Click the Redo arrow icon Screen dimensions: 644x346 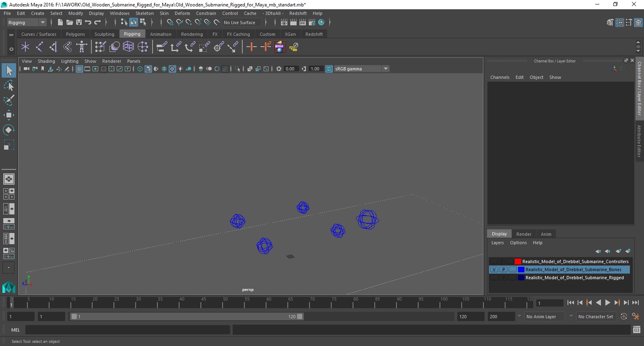[x=97, y=23]
